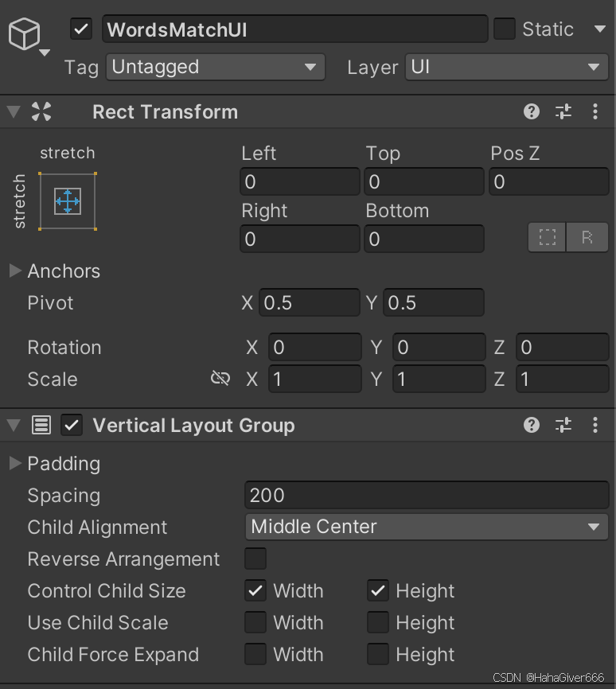The height and width of the screenshot is (689, 616).
Task: Open the stretch anchor presets box
Action: 68,201
